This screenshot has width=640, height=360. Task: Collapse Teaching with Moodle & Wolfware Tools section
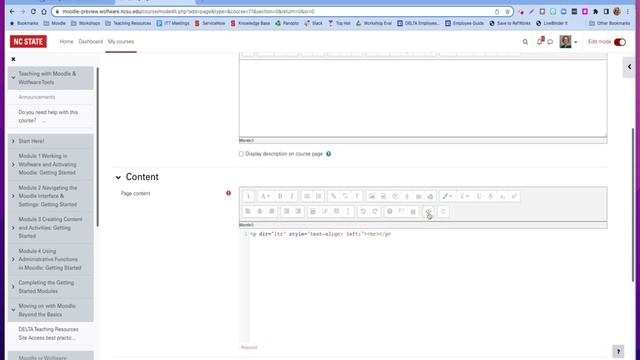(x=13, y=78)
